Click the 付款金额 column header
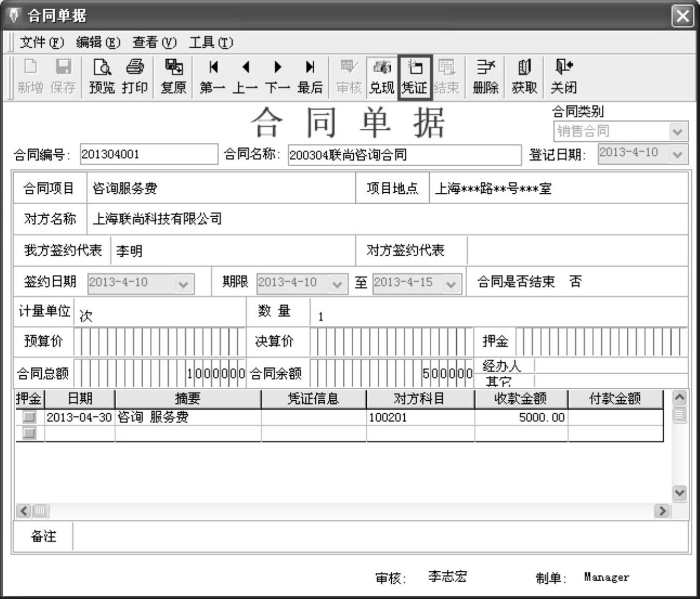This screenshot has height=599, width=700. pos(615,399)
